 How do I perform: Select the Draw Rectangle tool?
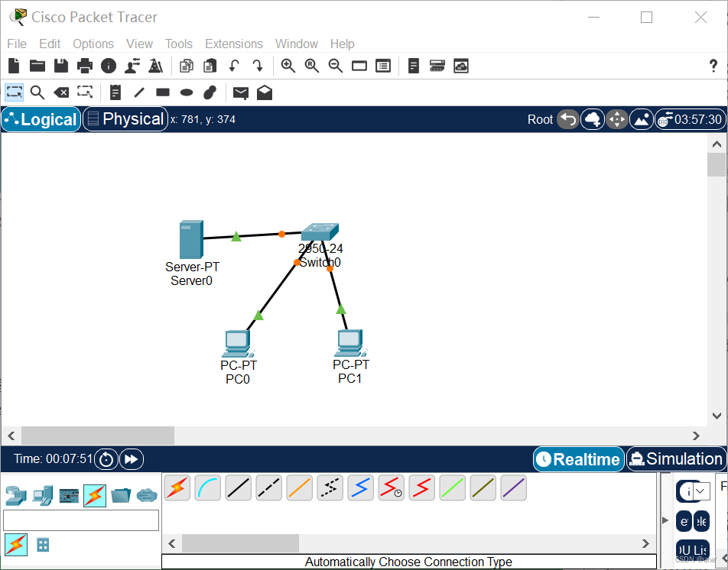coord(162,92)
